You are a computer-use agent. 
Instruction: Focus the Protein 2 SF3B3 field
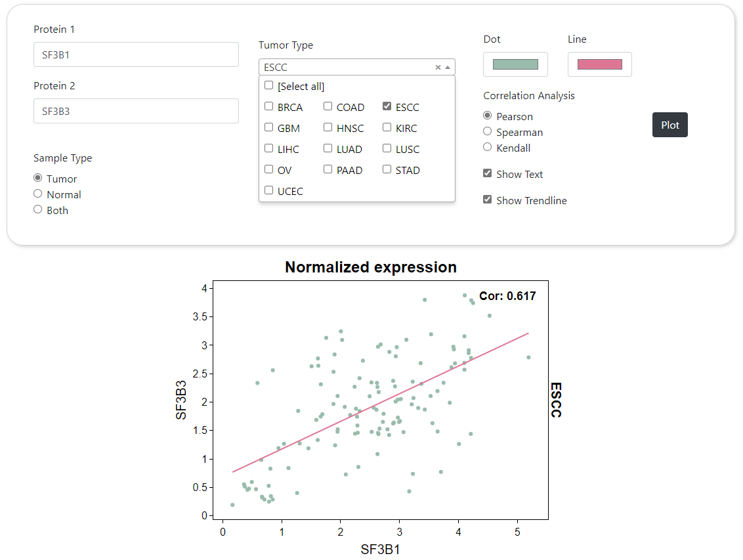[x=136, y=111]
